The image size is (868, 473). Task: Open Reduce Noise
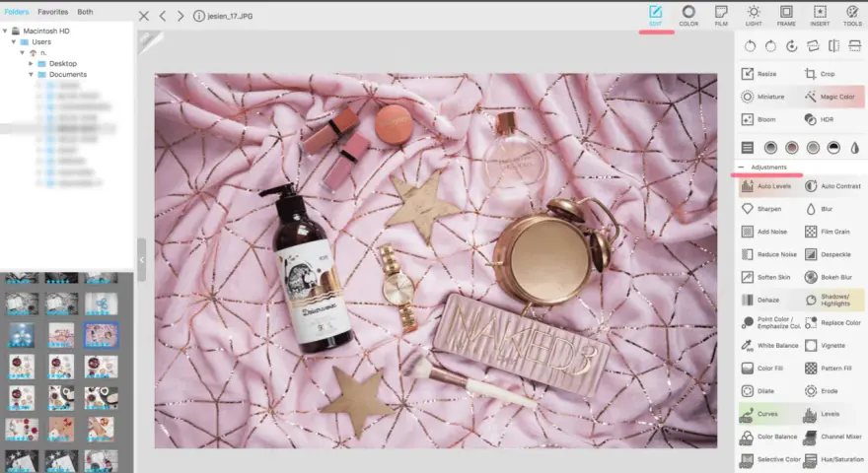click(x=770, y=254)
